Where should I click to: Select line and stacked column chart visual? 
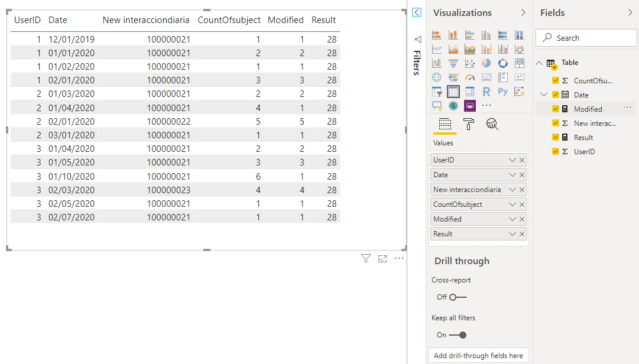pyautogui.click(x=486, y=49)
